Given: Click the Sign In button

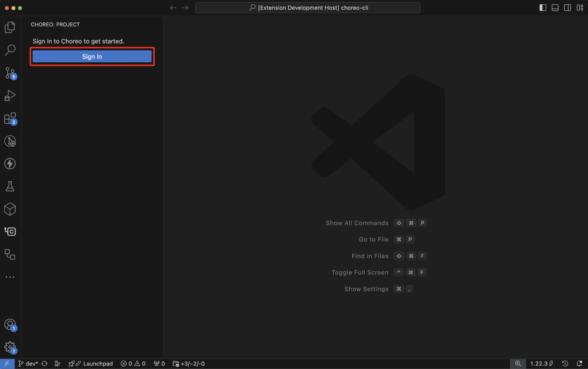Looking at the screenshot, I should click(x=92, y=56).
